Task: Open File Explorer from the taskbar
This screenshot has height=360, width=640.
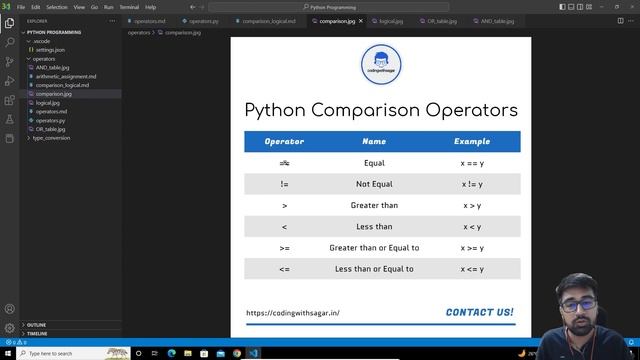Action: [x=188, y=353]
